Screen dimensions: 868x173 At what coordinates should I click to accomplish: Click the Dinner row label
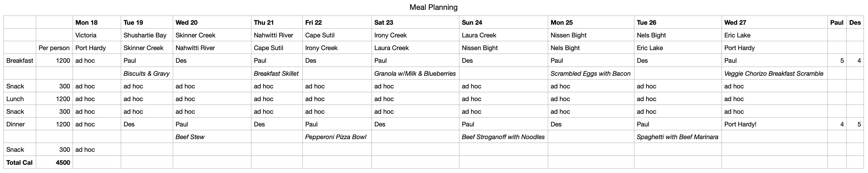coord(16,124)
